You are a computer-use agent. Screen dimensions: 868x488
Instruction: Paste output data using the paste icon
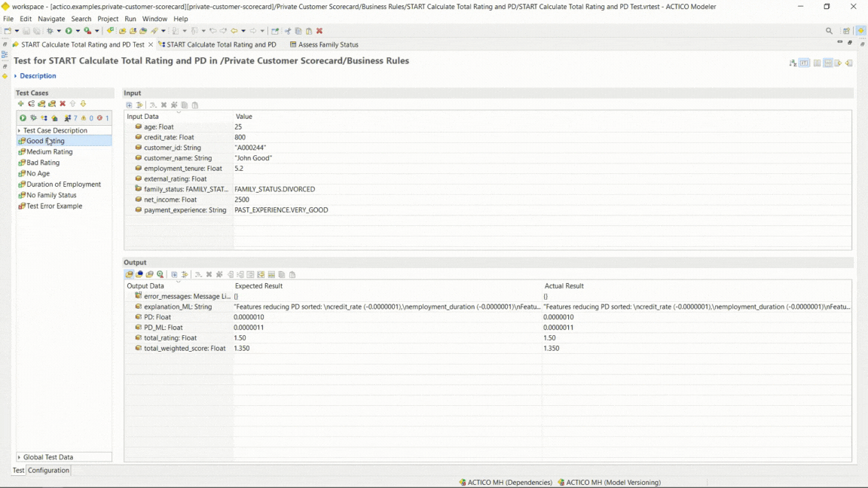[x=292, y=274]
